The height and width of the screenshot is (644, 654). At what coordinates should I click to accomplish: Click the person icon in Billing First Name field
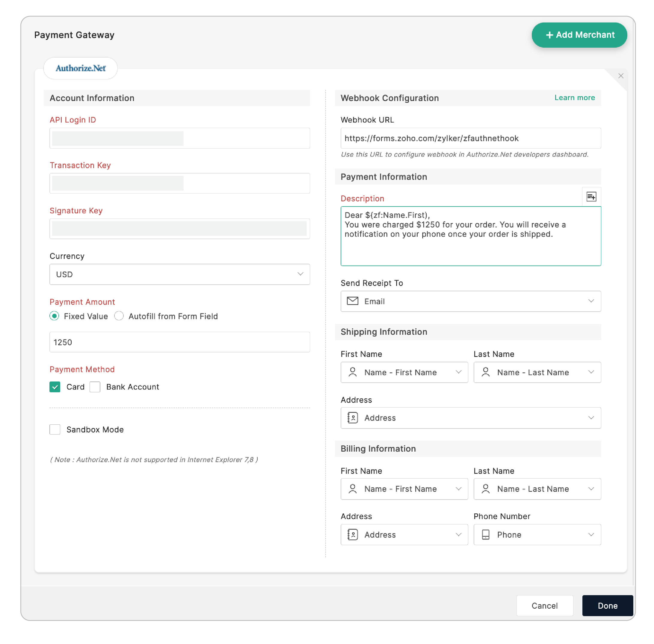[x=353, y=489]
